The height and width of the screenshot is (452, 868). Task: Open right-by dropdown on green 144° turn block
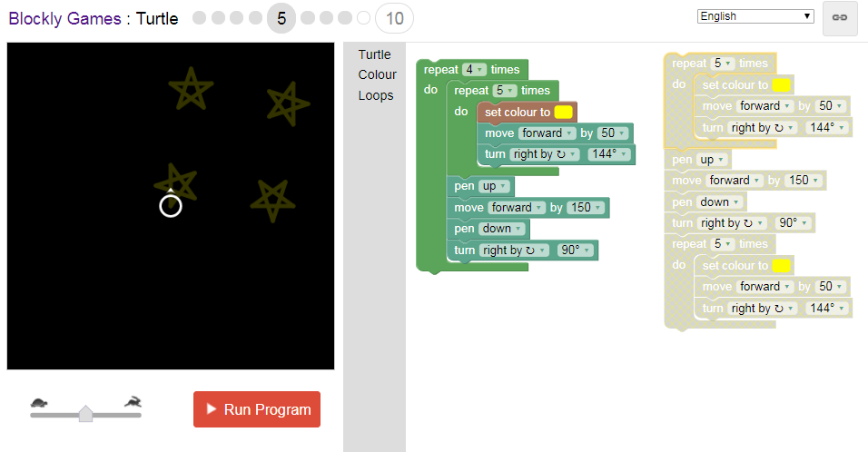(x=544, y=153)
